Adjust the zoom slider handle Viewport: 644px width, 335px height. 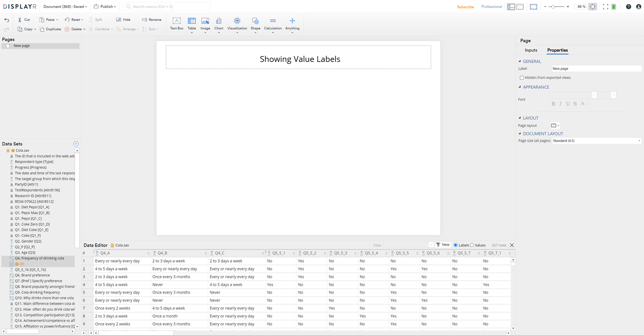[x=554, y=7]
